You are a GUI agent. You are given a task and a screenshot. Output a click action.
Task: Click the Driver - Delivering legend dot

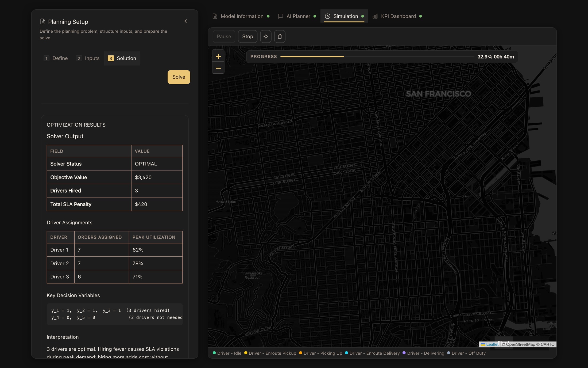click(x=404, y=353)
